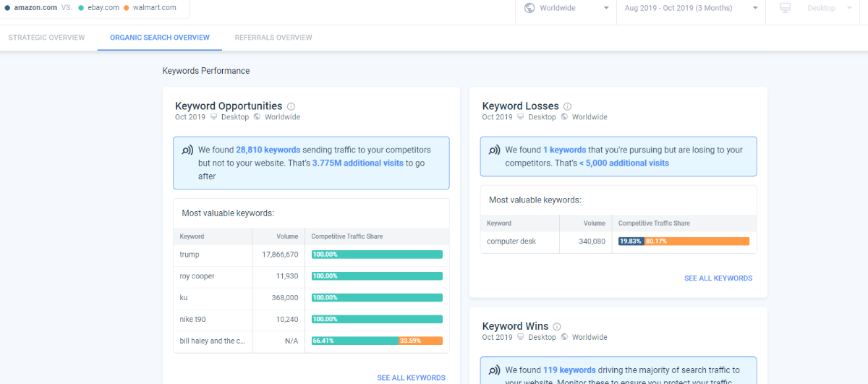The width and height of the screenshot is (868, 384).
Task: Click the blue 19.83% segment for computer desk
Action: pos(631,242)
